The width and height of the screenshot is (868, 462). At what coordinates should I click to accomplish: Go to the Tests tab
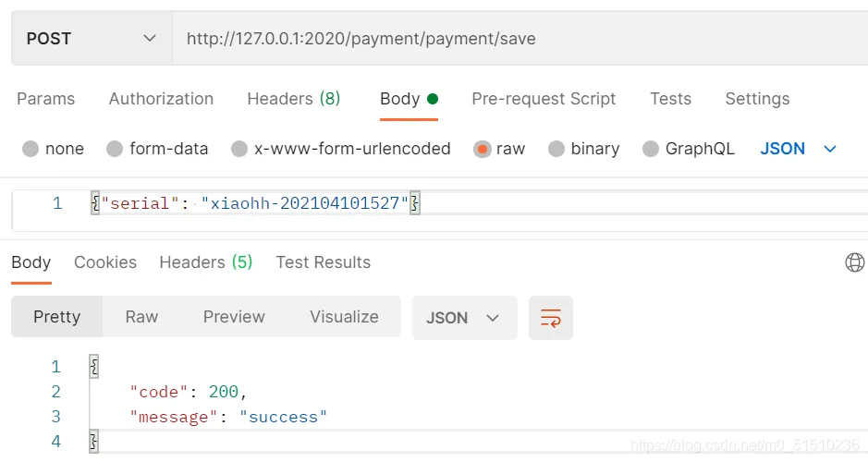(x=670, y=99)
